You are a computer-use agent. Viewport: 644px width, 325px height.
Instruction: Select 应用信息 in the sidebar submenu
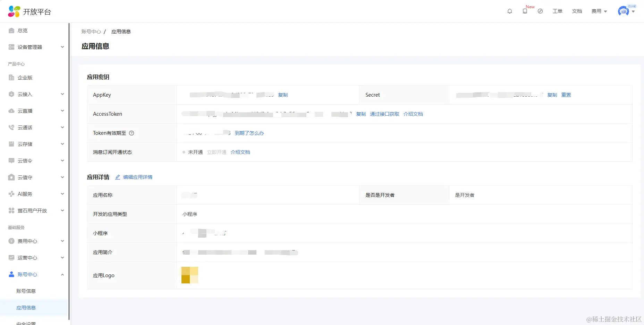coord(26,308)
